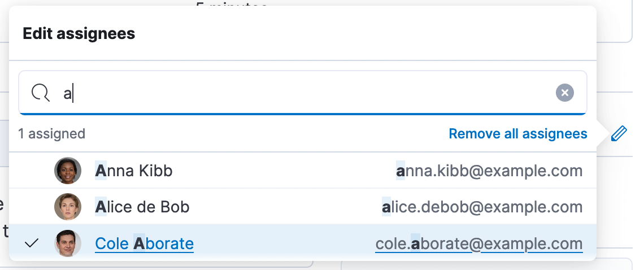The height and width of the screenshot is (270, 644).
Task: Click Cole Aborate's avatar picture
Action: (68, 243)
